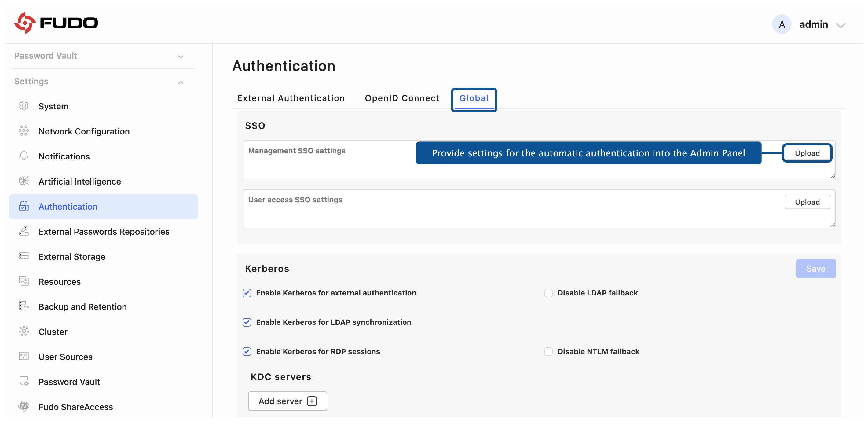This screenshot has height=425, width=868.
Task: Click the System gear icon in sidebar
Action: point(24,106)
